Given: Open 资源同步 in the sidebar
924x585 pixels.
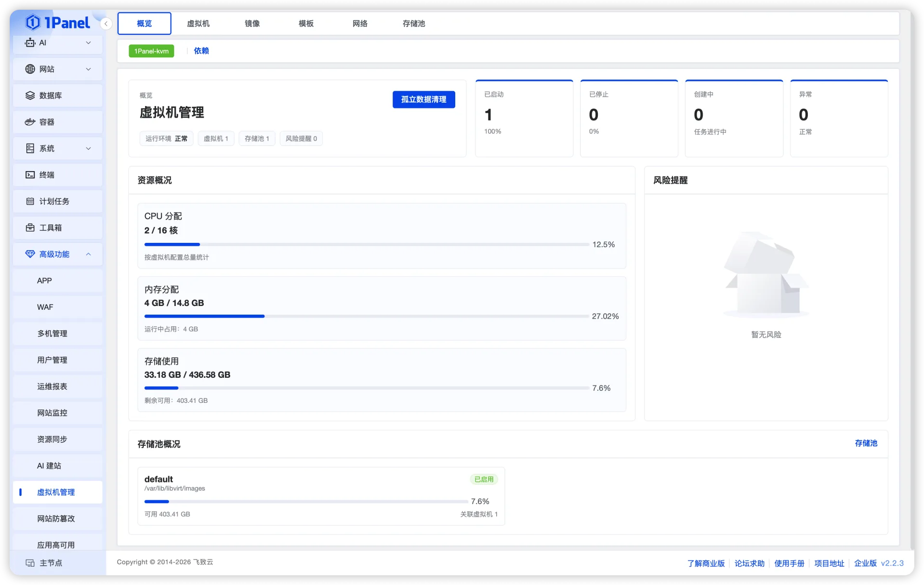Looking at the screenshot, I should point(57,439).
